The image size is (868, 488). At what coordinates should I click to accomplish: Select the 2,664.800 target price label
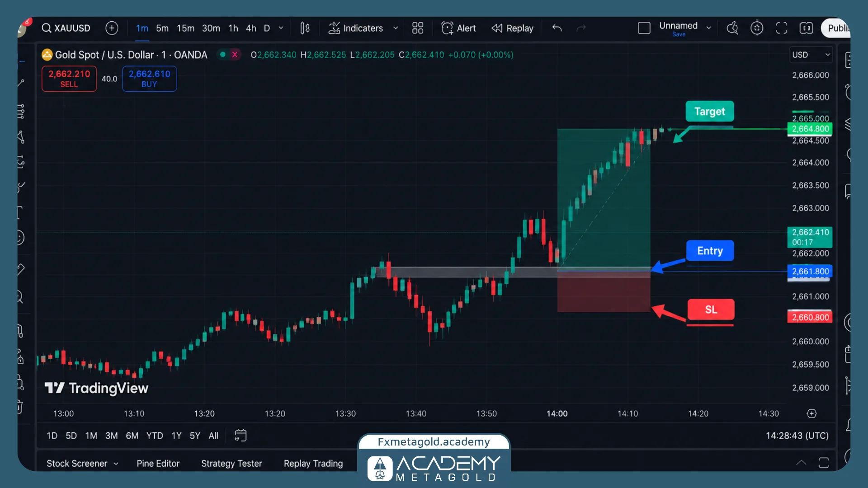810,129
